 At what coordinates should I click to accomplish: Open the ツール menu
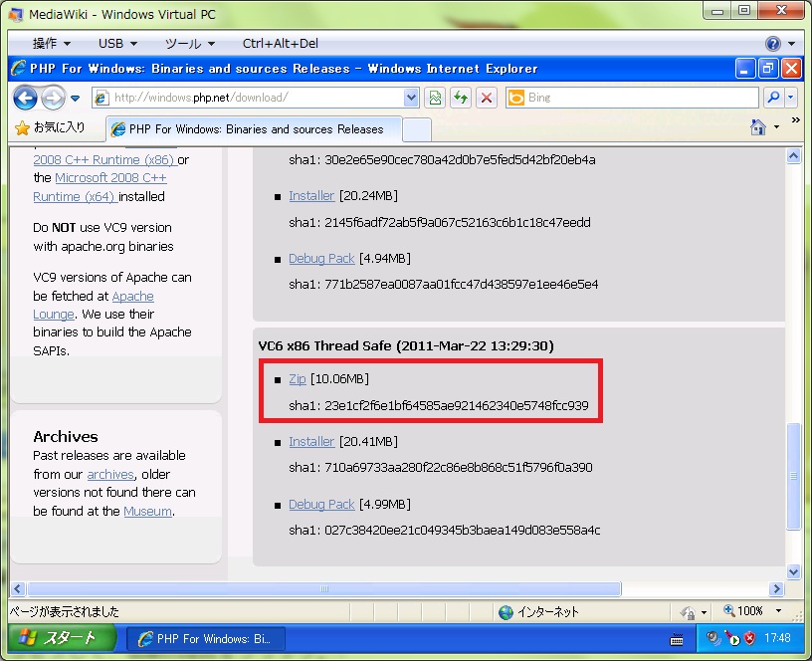(x=189, y=44)
